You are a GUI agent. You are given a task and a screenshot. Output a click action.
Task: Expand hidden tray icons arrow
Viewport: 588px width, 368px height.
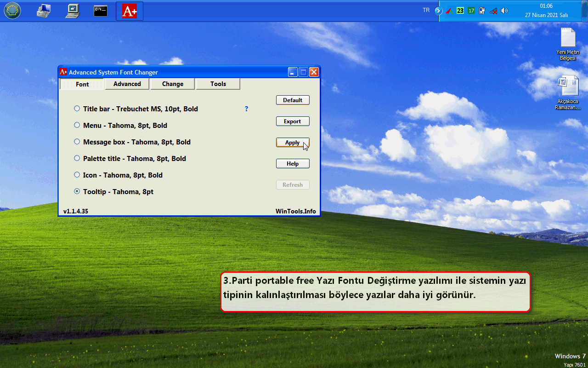(x=438, y=11)
